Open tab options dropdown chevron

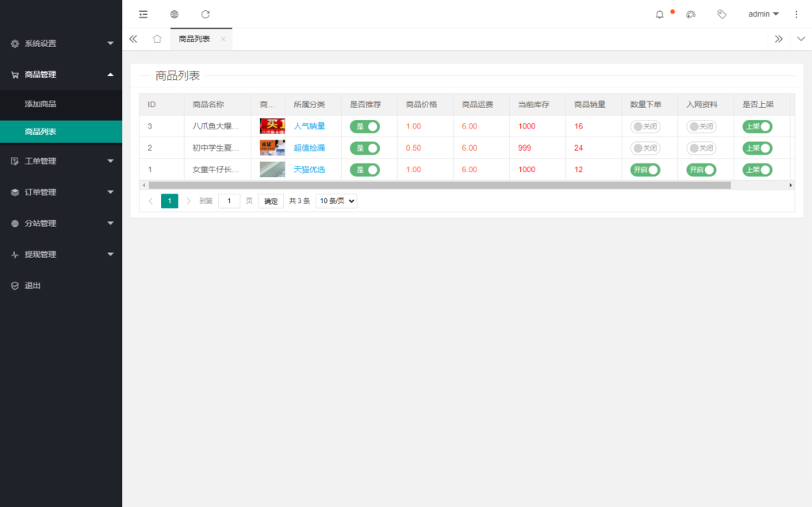click(801, 39)
